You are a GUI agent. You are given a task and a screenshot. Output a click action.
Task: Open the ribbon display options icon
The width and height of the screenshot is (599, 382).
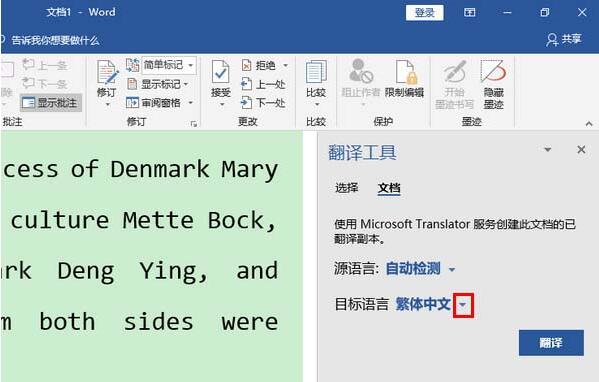coord(469,13)
